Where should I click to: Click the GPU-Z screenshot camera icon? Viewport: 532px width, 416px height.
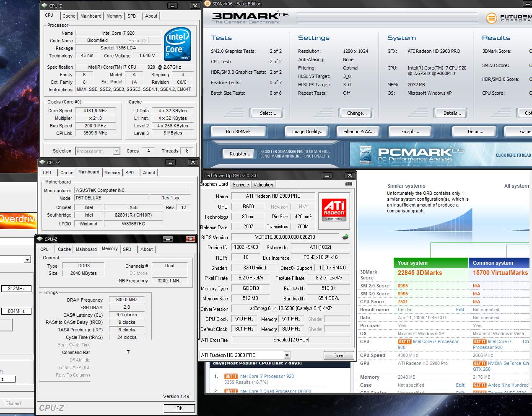coord(349,184)
